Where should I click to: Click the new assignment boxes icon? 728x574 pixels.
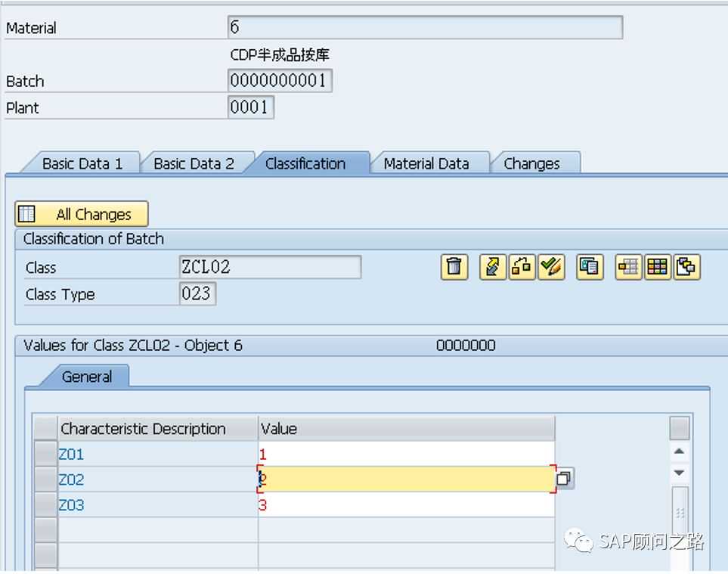coord(522,267)
